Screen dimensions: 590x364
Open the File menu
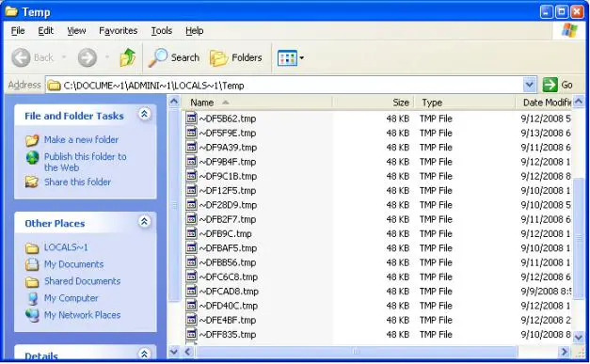pos(18,31)
